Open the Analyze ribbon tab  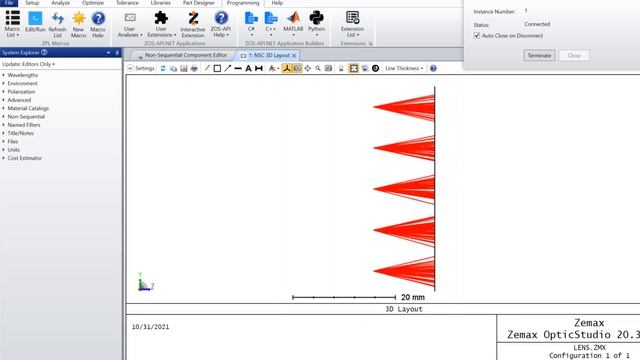pyautogui.click(x=60, y=3)
